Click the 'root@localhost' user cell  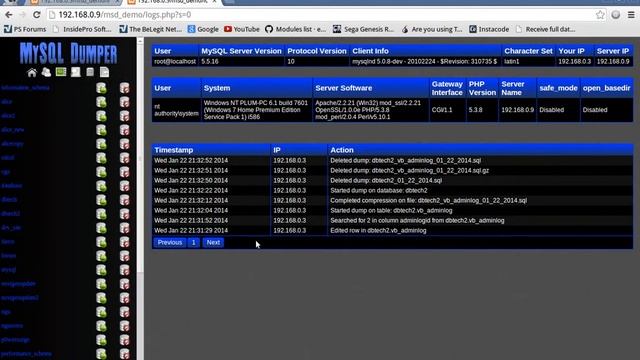(175, 62)
